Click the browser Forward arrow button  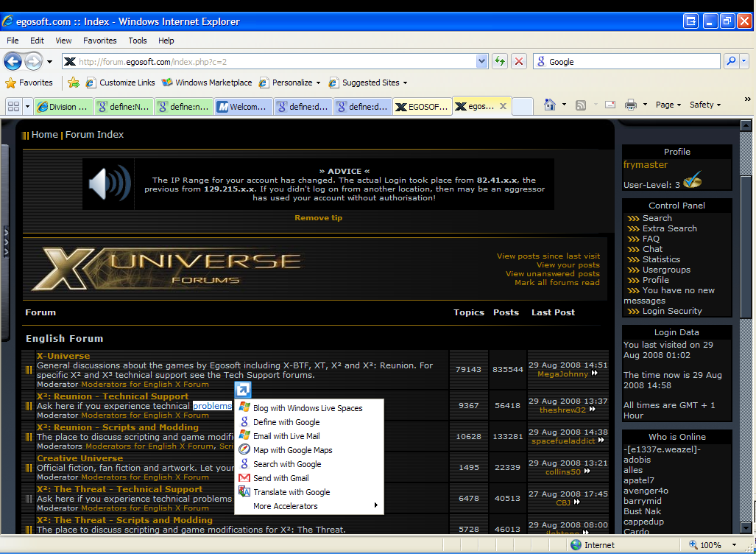(x=33, y=61)
